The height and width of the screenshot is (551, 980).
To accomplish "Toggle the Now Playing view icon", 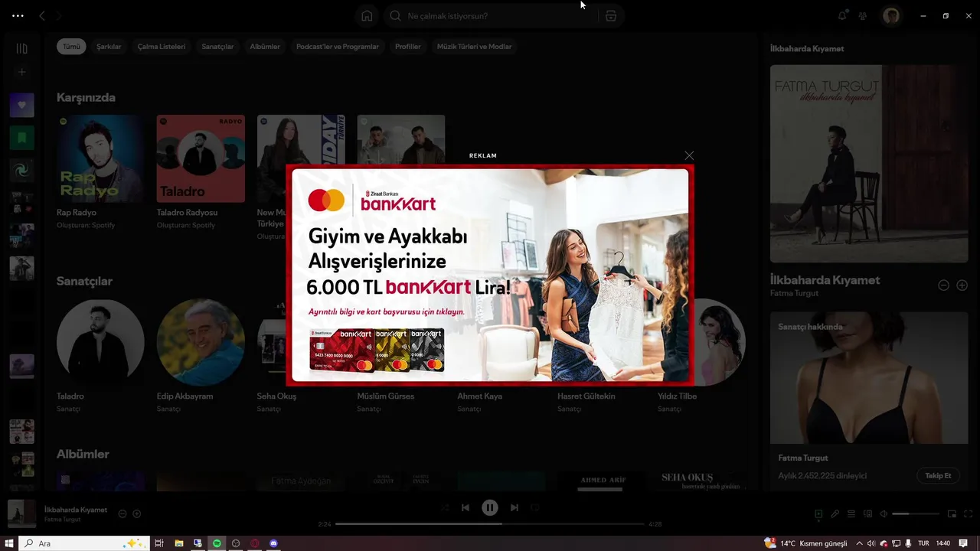I will pyautogui.click(x=818, y=514).
